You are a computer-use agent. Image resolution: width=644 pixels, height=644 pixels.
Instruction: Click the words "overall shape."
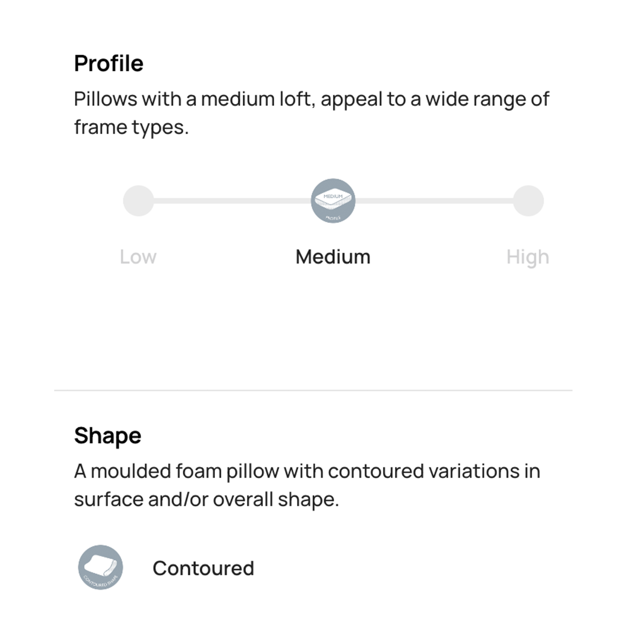(276, 499)
